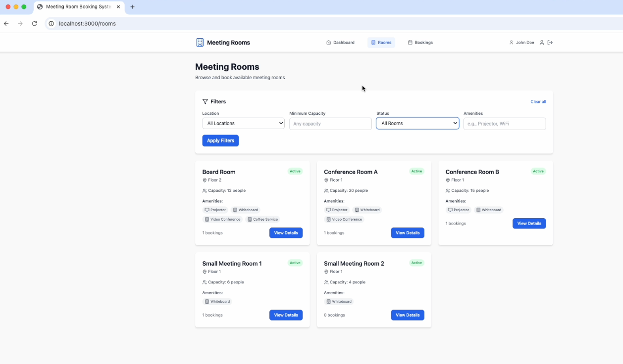Click the Board Room capacity people icon
Screen dimensions: 623x364
click(205, 190)
